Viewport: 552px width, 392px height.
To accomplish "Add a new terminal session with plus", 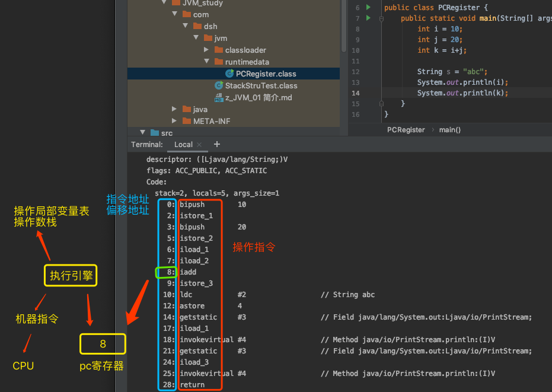I will (217, 144).
